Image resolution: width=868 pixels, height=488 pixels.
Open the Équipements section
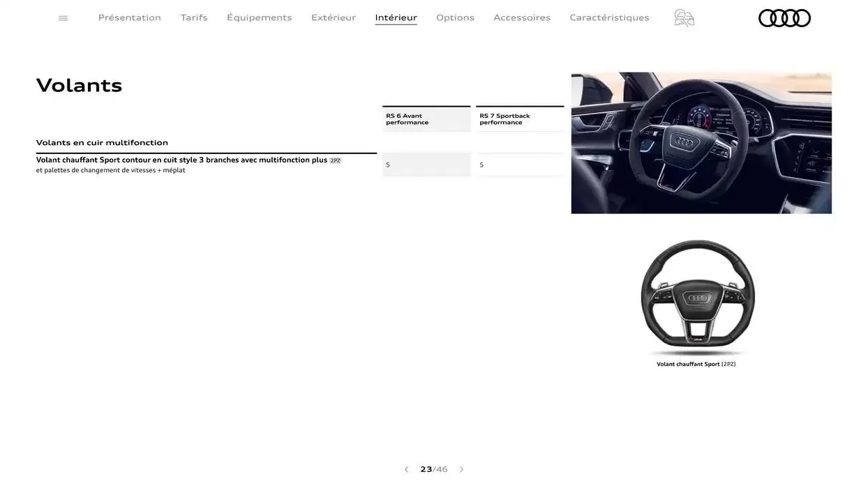point(260,16)
